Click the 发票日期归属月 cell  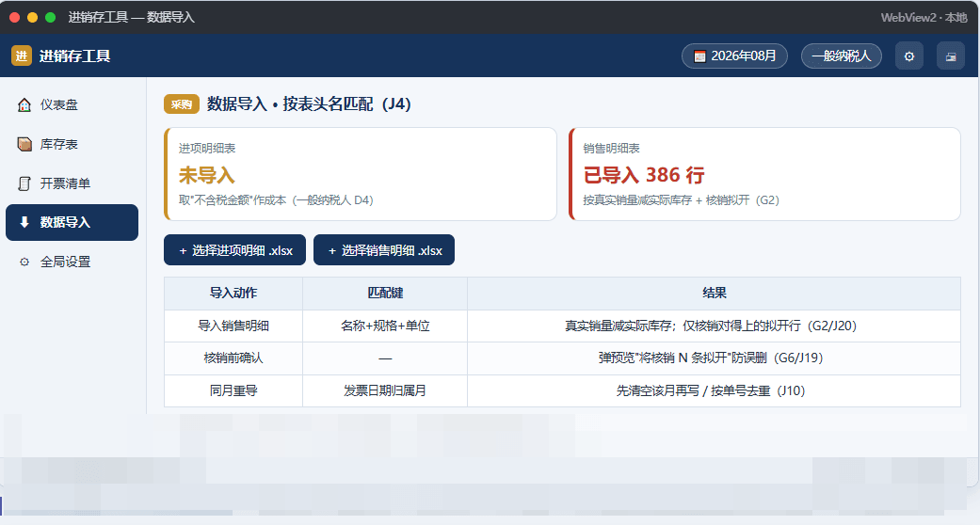(385, 390)
